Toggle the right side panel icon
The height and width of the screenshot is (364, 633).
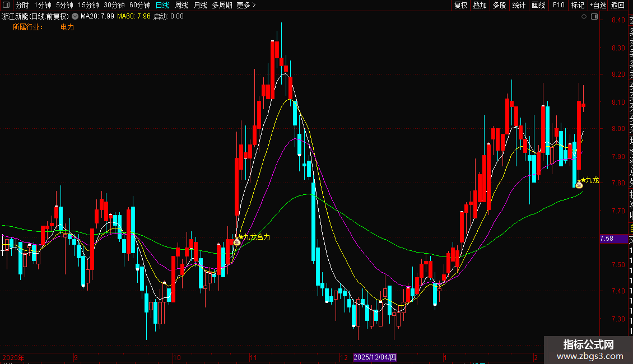click(x=594, y=17)
